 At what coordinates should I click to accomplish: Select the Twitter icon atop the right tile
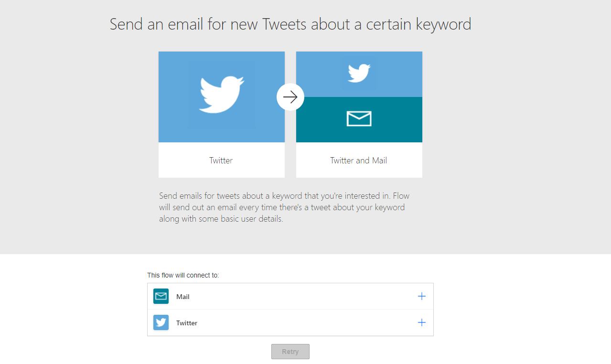[x=359, y=73]
